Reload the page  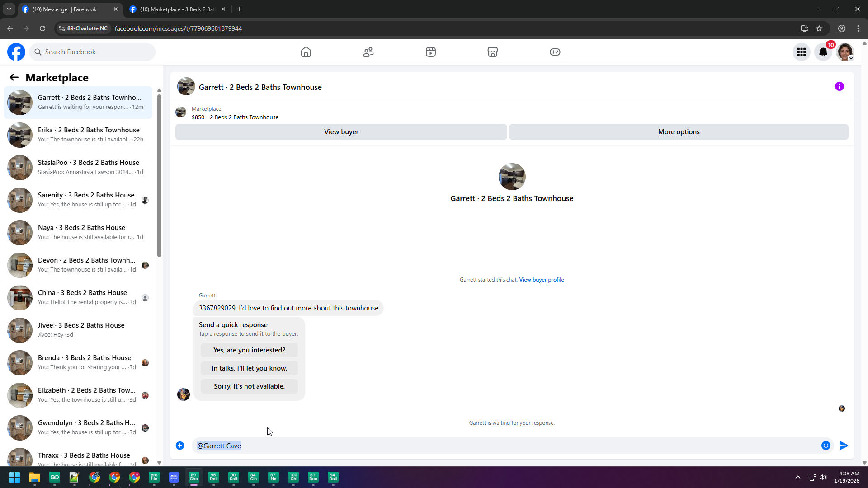tap(42, 28)
